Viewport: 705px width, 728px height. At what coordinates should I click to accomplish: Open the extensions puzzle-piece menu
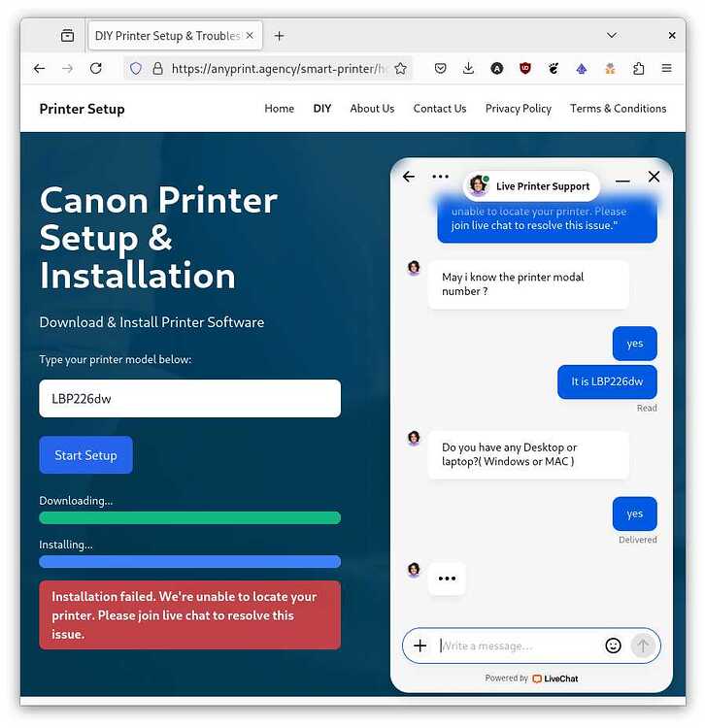coord(639,69)
